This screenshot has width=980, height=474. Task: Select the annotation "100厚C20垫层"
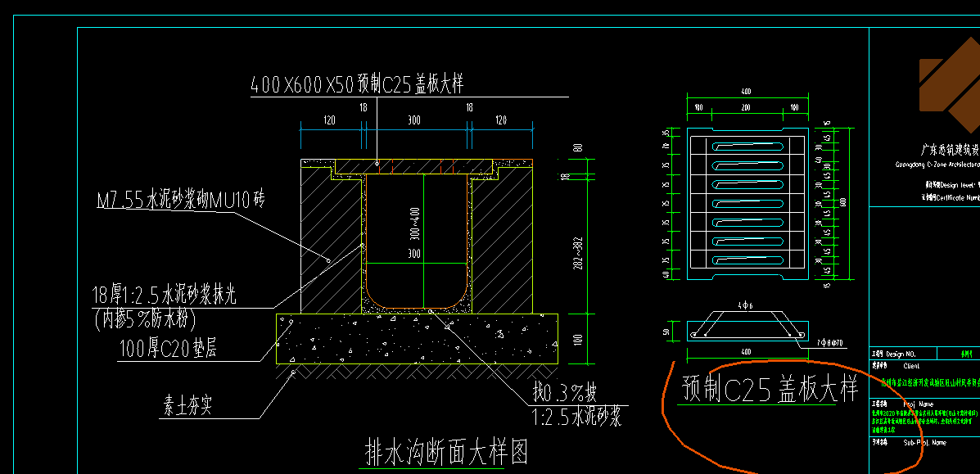(168, 349)
